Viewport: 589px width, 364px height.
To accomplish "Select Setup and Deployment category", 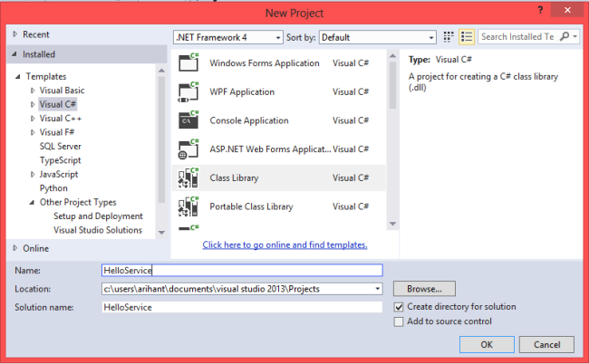I will click(98, 216).
